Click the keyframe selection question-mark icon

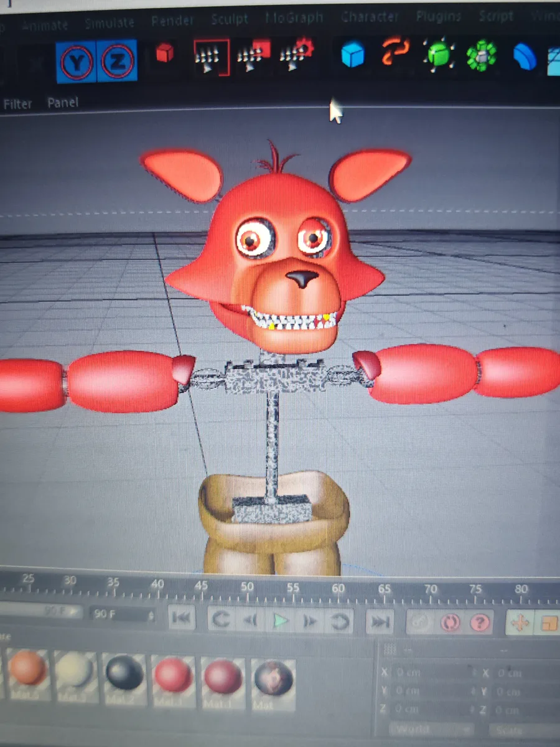tap(479, 621)
